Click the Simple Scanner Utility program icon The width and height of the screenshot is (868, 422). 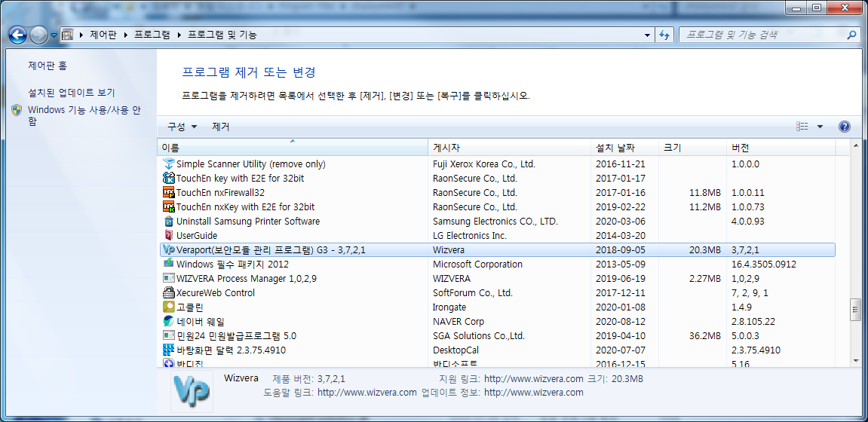coord(169,164)
